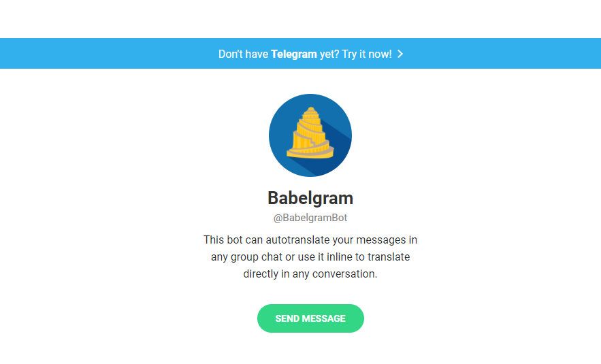This screenshot has height=364, width=601.
Task: Click the Babelgram title heading
Action: point(310,198)
